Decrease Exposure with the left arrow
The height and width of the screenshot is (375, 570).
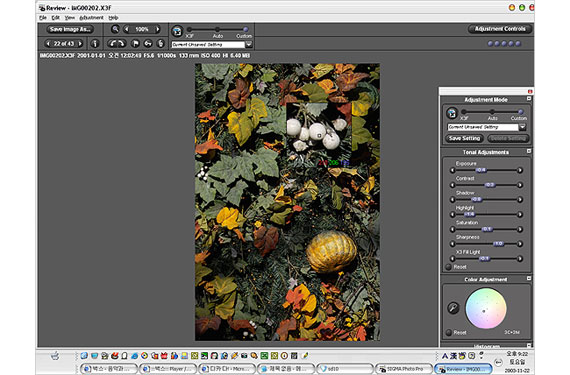tap(452, 170)
